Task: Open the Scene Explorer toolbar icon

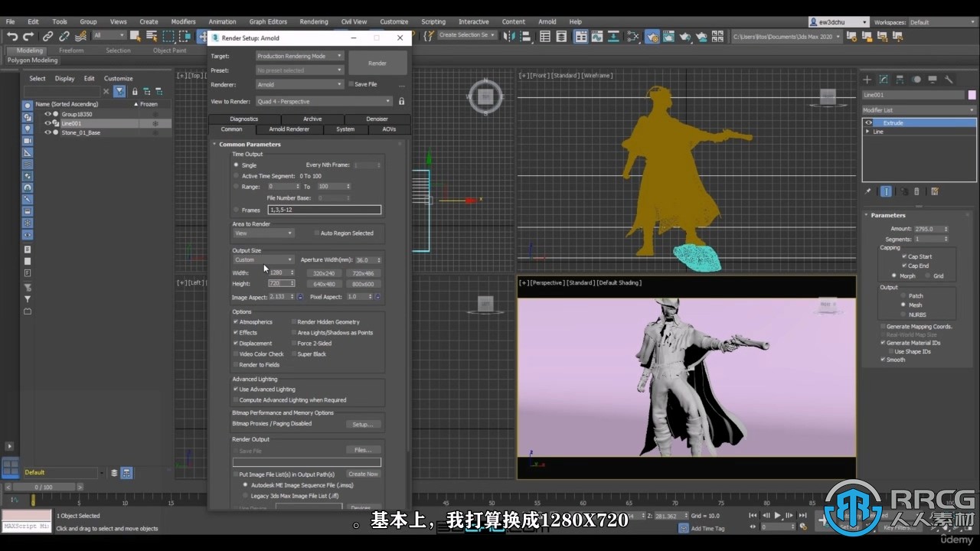Action: [545, 36]
